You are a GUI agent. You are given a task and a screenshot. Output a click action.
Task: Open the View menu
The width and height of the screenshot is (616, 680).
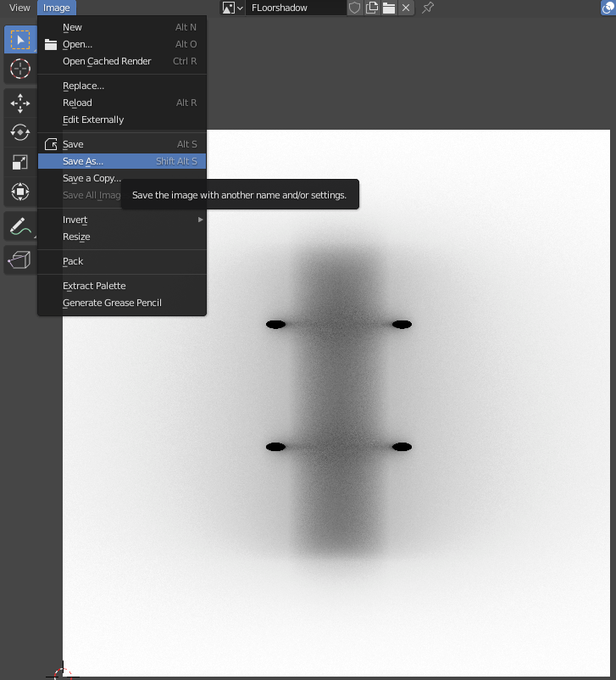point(19,8)
